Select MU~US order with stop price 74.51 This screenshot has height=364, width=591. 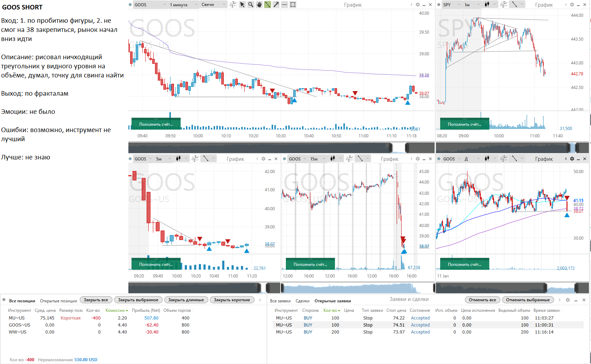coord(429,325)
